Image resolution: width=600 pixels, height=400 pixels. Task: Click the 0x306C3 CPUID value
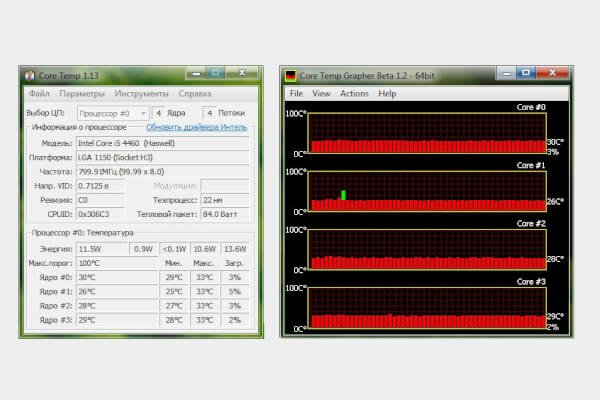[101, 214]
